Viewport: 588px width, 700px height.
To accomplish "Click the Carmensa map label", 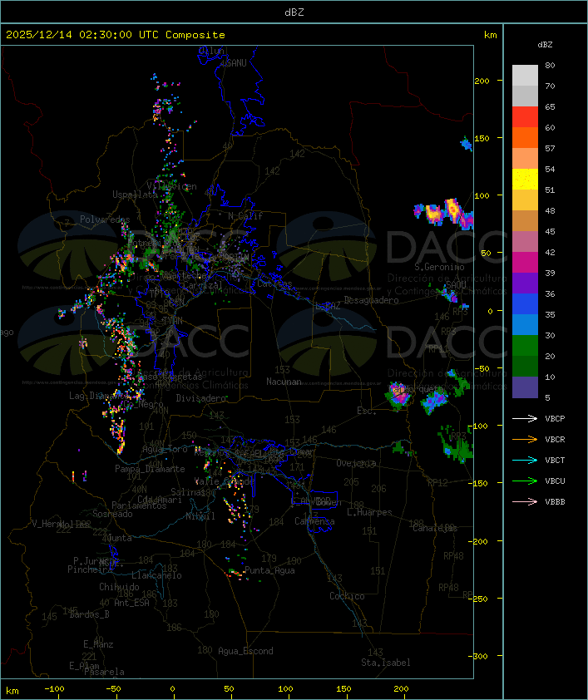I will 314,521.
